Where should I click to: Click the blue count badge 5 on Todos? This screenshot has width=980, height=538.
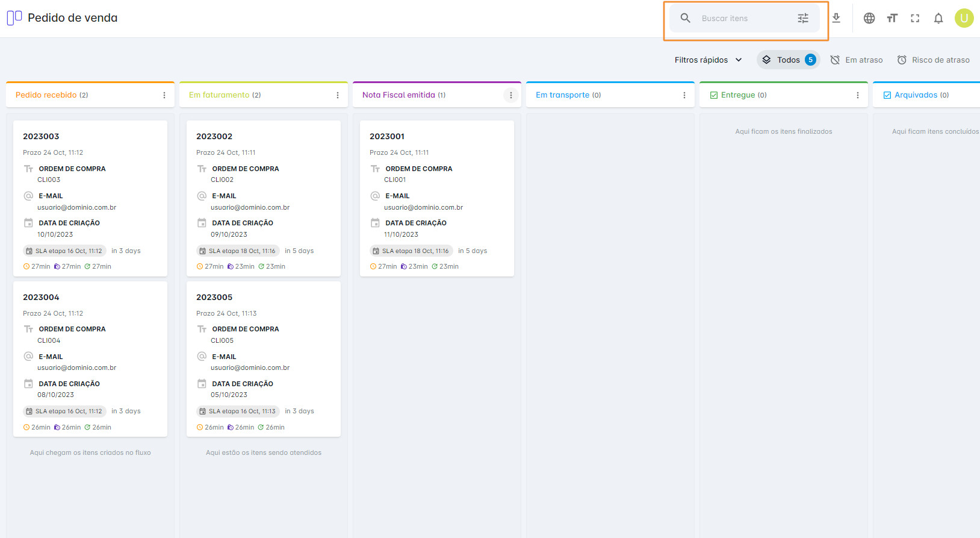[x=810, y=60]
